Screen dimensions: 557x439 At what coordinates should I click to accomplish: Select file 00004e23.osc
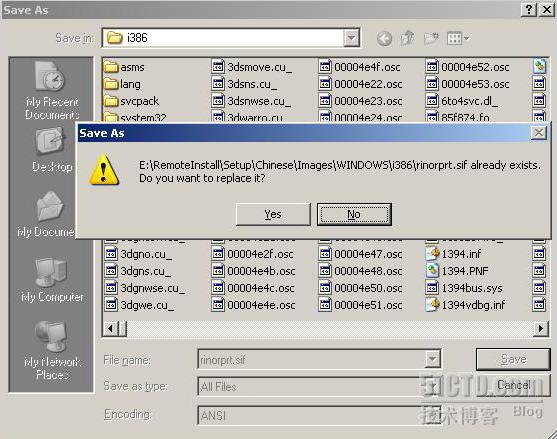pyautogui.click(x=360, y=101)
